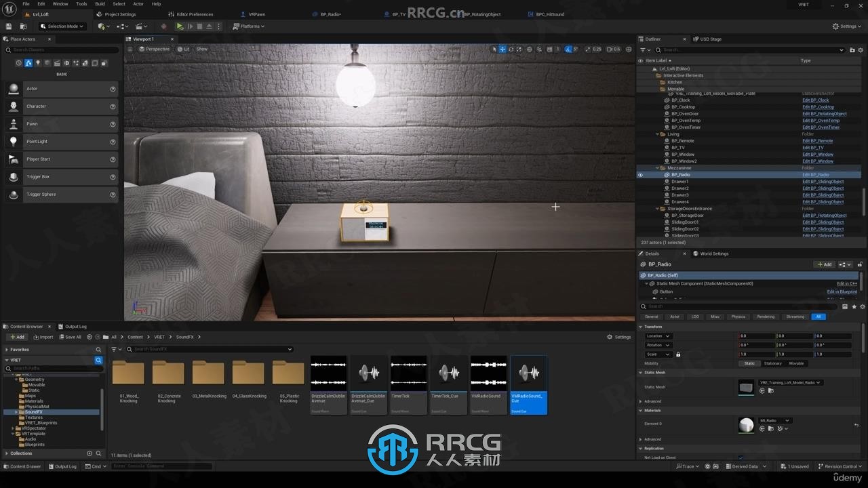Click browse-to-asset icon under Static Mesh
The height and width of the screenshot is (488, 868).
click(771, 391)
